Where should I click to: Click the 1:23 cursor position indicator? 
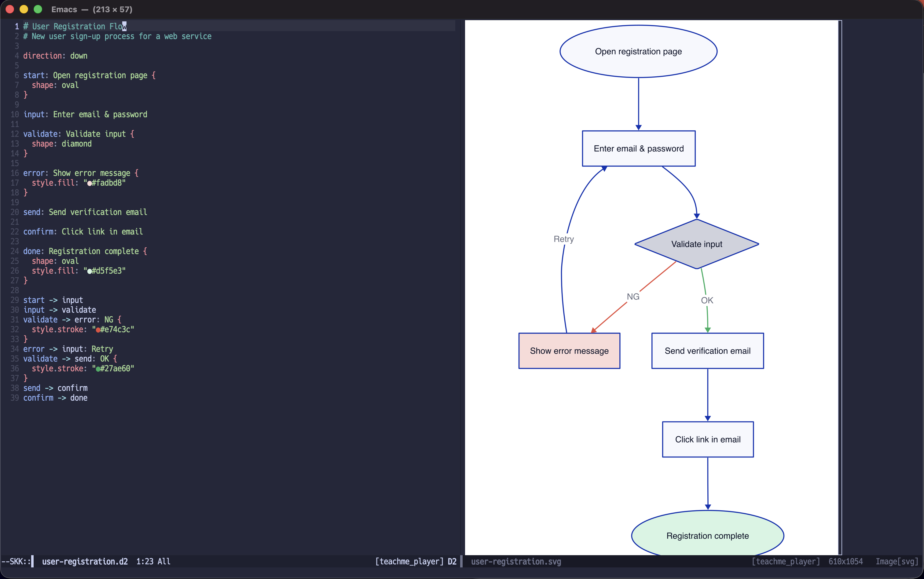tap(145, 561)
